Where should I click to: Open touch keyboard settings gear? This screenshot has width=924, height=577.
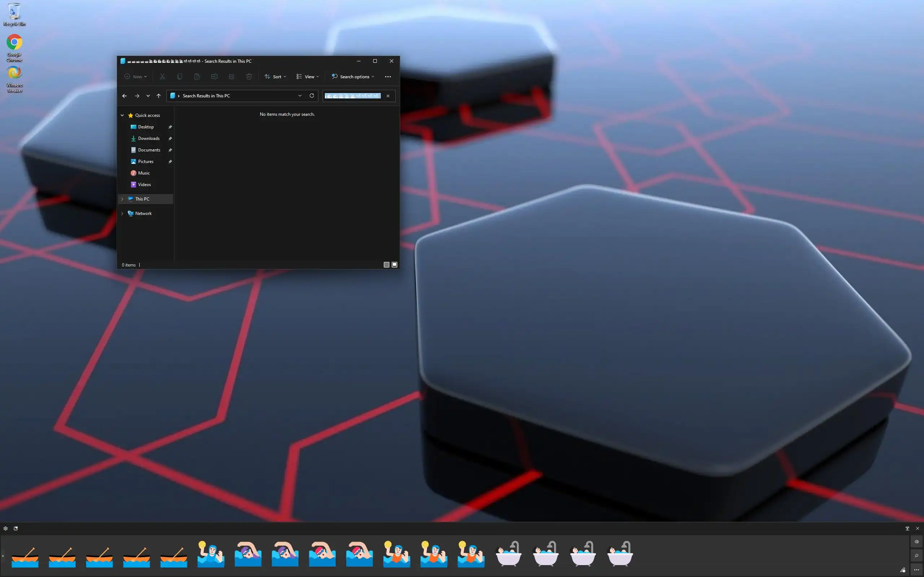point(5,529)
